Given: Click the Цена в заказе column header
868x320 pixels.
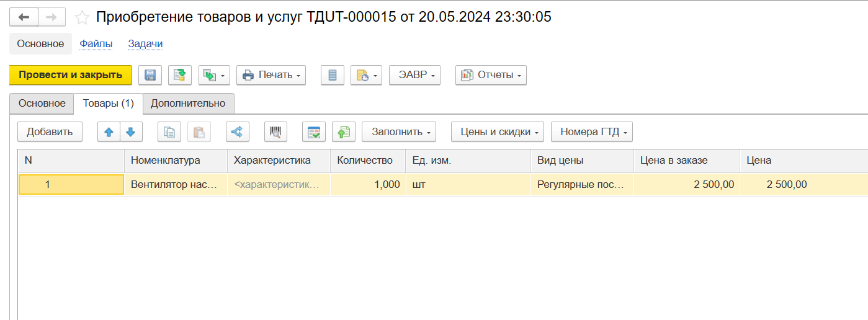Looking at the screenshot, I should coord(686,161).
